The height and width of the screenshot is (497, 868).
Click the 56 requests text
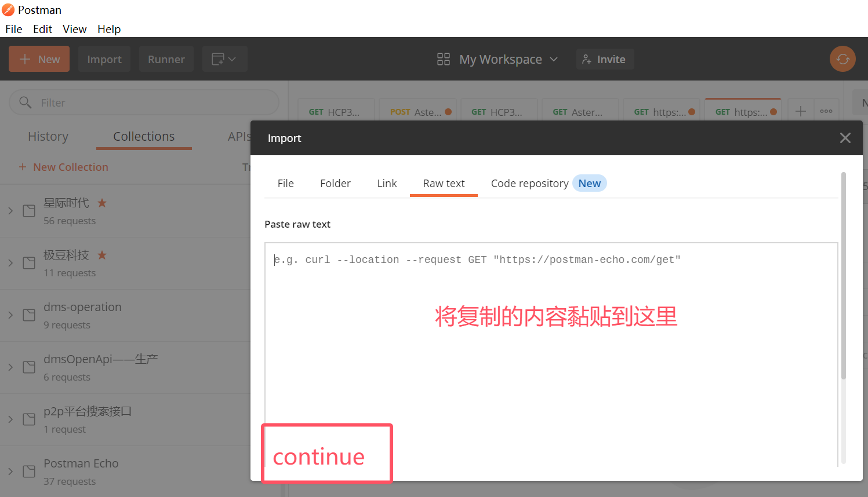pos(70,221)
